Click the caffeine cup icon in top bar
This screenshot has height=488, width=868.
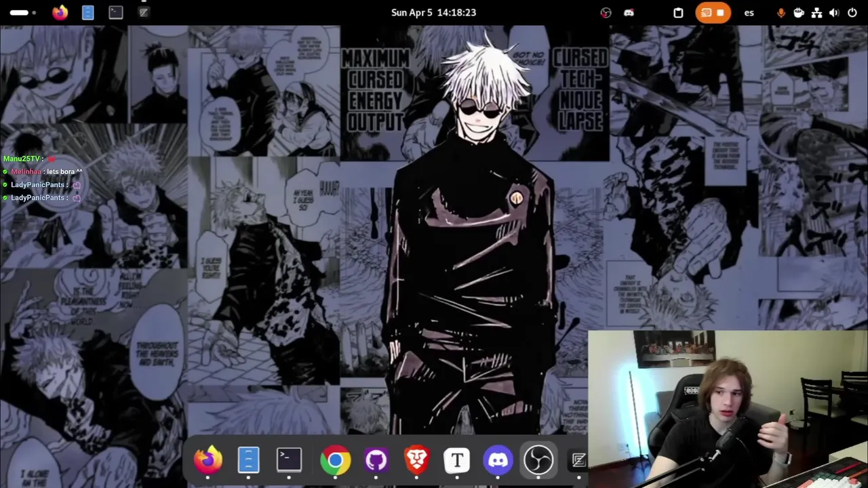tap(799, 12)
